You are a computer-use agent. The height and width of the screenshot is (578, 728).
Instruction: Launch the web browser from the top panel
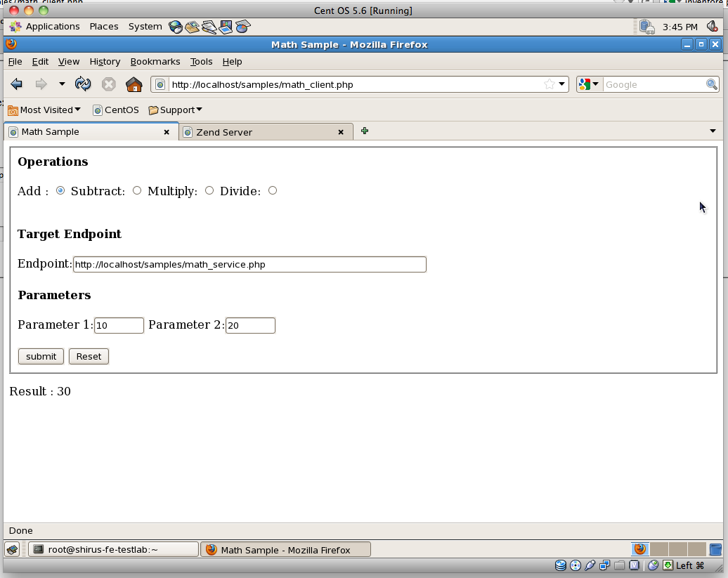175,26
